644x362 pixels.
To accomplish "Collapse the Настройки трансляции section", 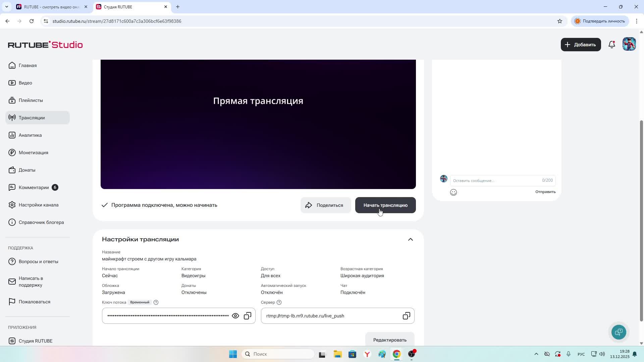I will coord(410,239).
